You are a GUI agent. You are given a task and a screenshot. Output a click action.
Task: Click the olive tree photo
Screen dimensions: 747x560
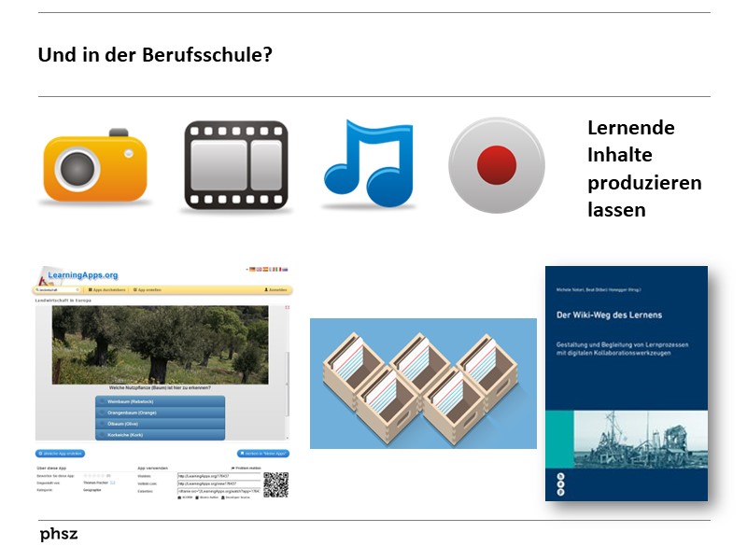(x=160, y=344)
